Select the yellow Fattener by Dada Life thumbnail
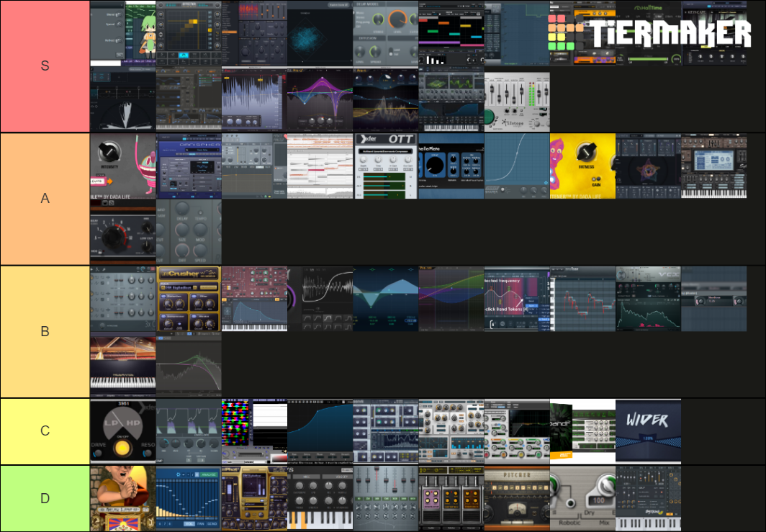766x532 pixels. click(582, 166)
